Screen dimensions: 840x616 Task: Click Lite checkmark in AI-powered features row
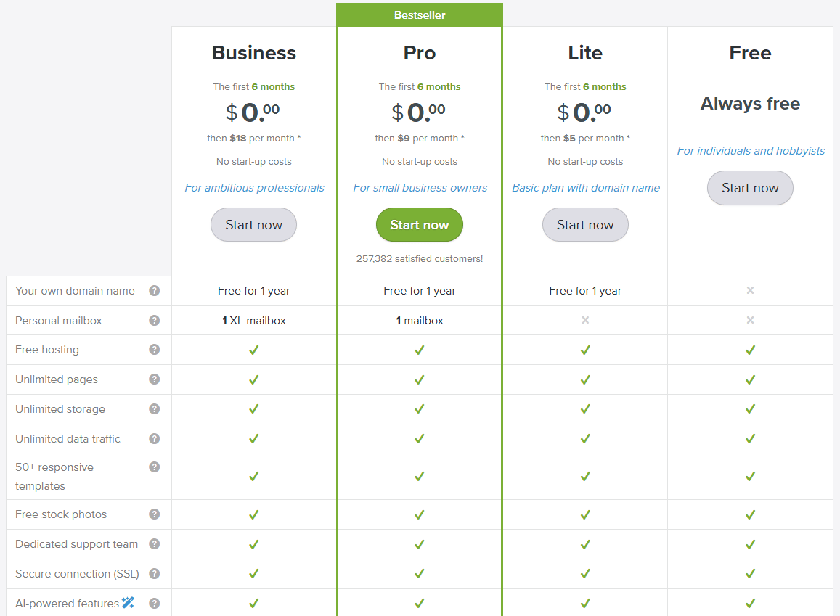[x=585, y=603]
